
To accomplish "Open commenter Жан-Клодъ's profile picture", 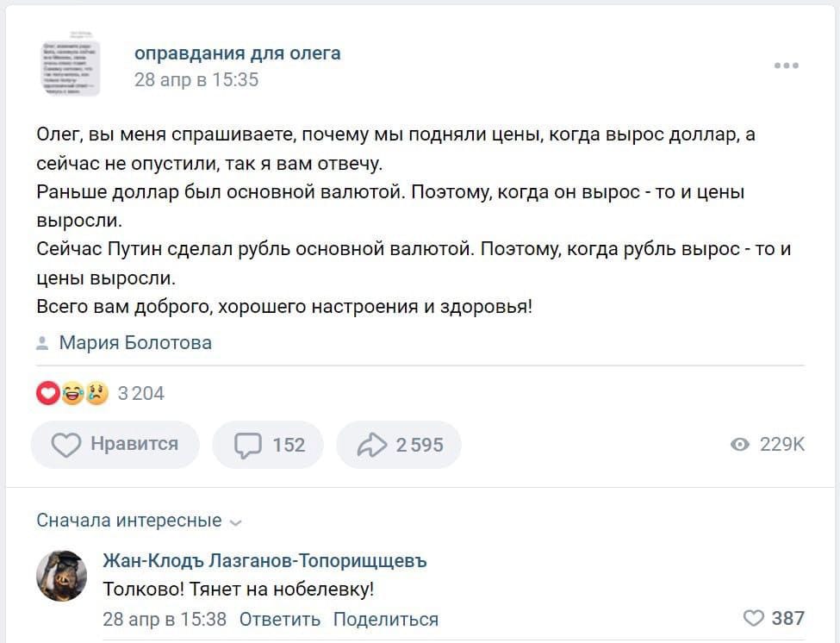I will 61,576.
